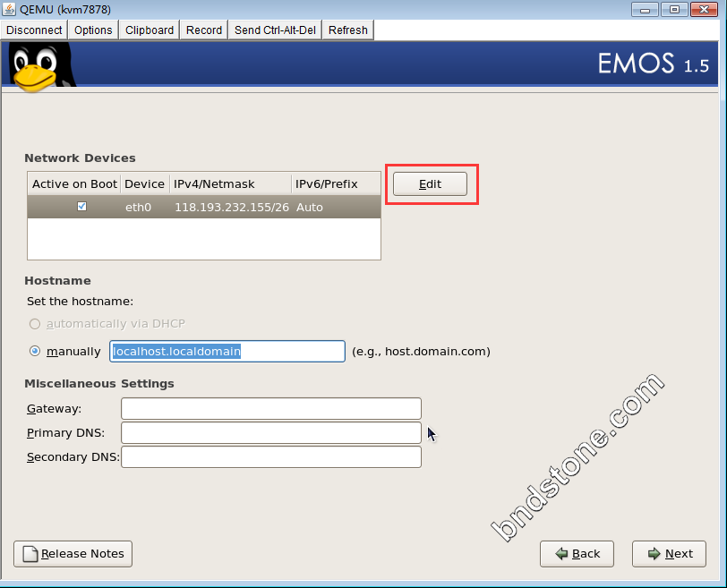The height and width of the screenshot is (588, 727).
Task: Click the green Next arrow icon
Action: (654, 554)
